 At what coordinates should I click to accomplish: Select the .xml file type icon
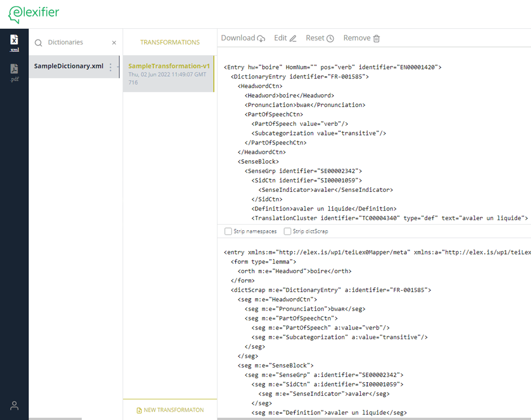coord(14,42)
